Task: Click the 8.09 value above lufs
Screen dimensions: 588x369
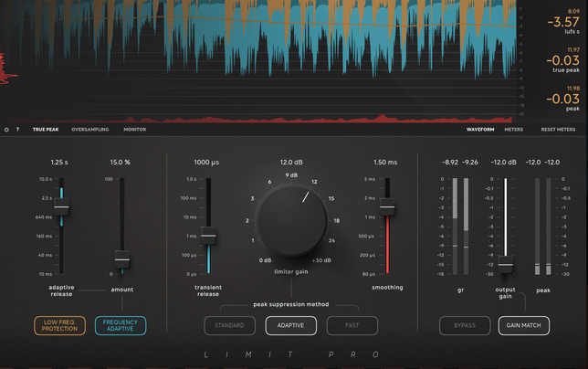Action: pos(573,12)
